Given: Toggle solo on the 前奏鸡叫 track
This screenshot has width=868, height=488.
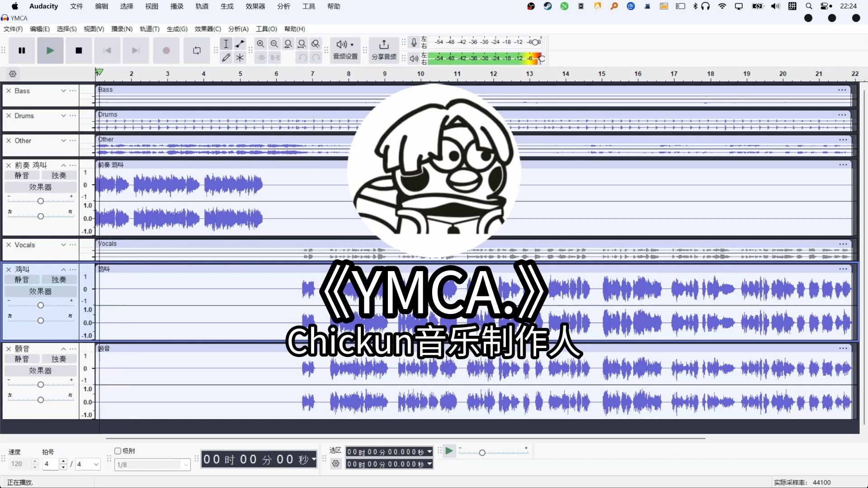Looking at the screenshot, I should coord(59,175).
